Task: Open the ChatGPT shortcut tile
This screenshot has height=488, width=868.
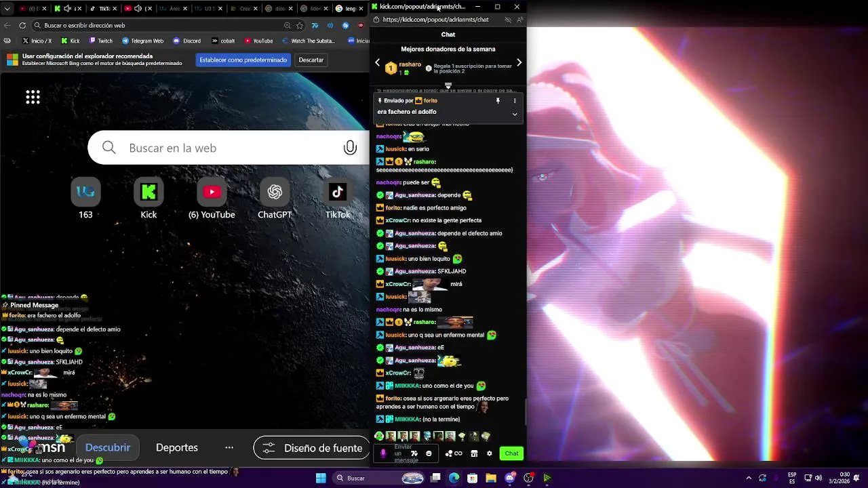Action: [x=275, y=198]
